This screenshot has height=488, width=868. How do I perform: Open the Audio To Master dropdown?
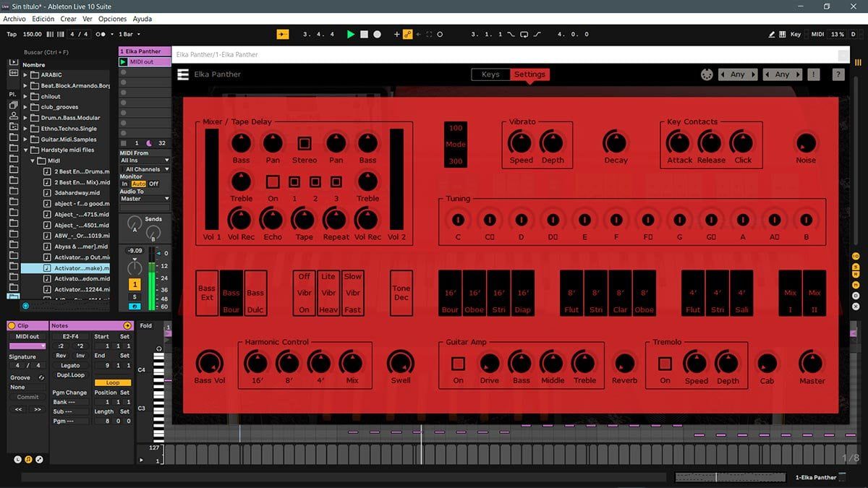(145, 198)
